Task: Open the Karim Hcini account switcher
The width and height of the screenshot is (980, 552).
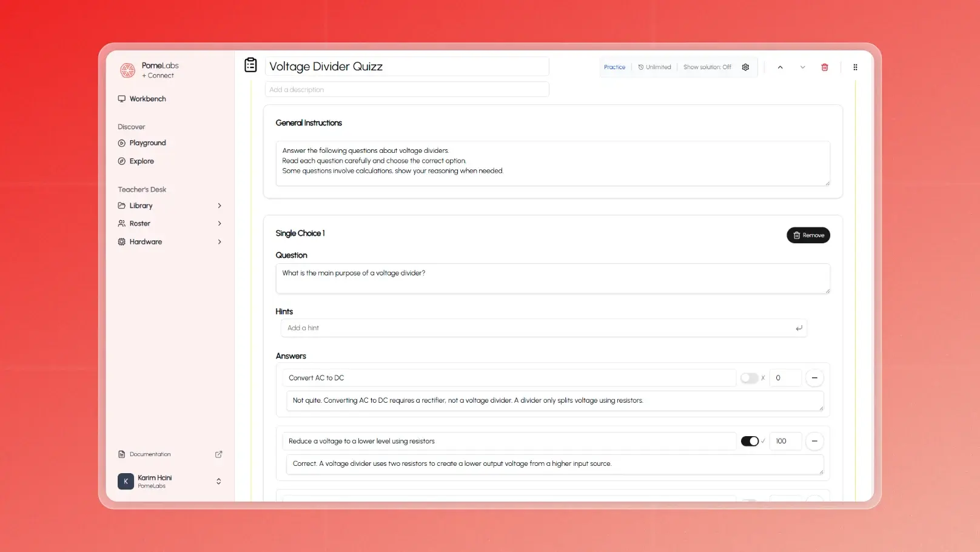Action: [x=219, y=482]
